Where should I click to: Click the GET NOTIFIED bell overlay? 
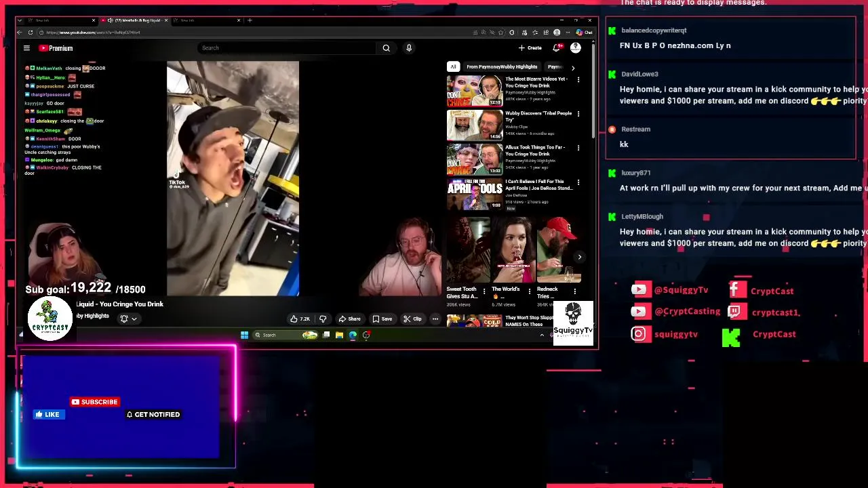153,414
